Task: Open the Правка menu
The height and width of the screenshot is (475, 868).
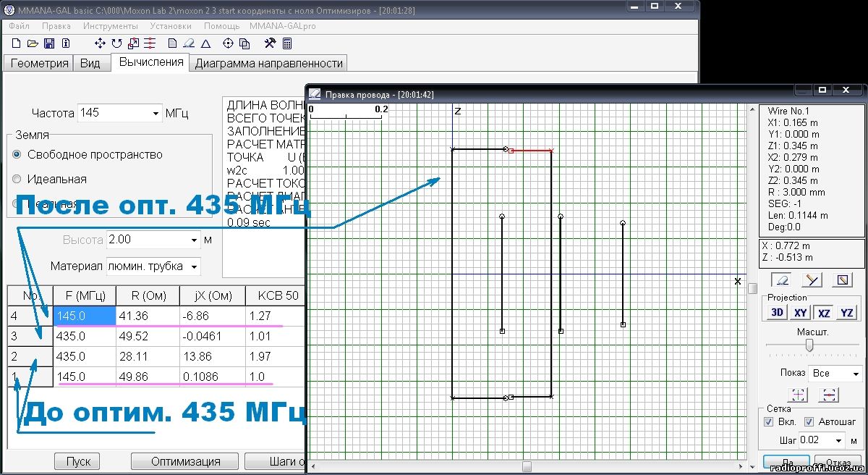Action: point(56,25)
